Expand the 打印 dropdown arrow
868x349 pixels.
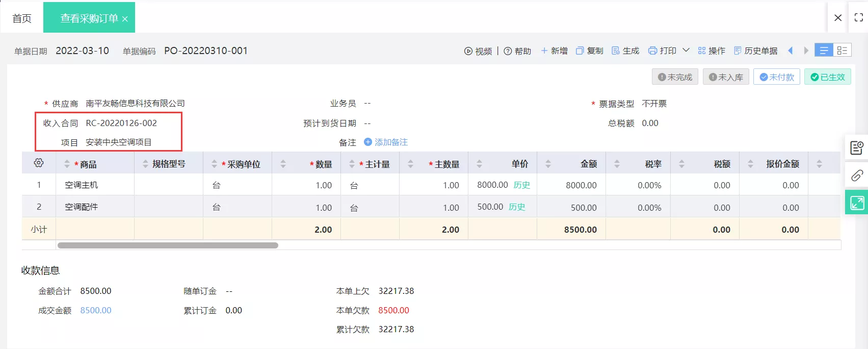(686, 50)
